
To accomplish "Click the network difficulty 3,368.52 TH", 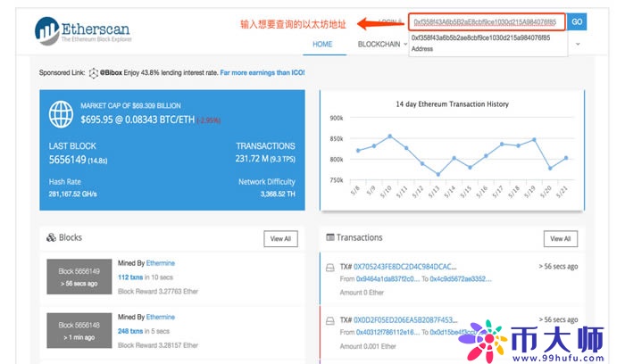I will pyautogui.click(x=278, y=194).
